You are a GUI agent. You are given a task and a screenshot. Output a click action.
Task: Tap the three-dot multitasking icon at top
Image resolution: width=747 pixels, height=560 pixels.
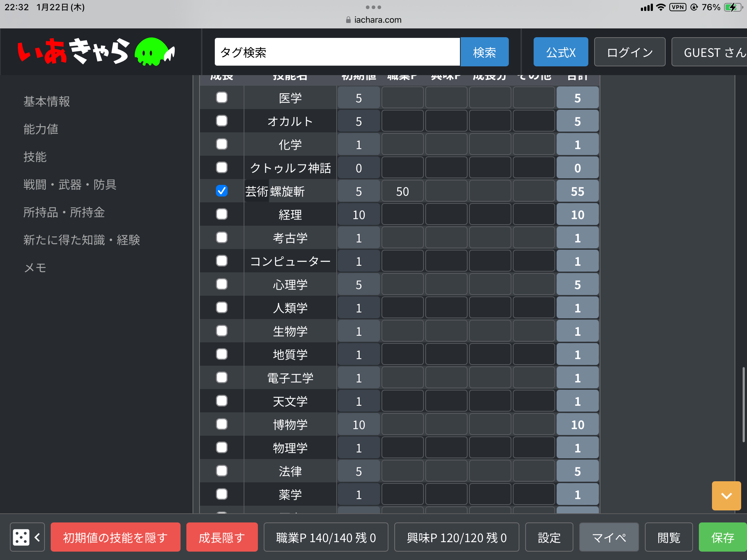[373, 7]
